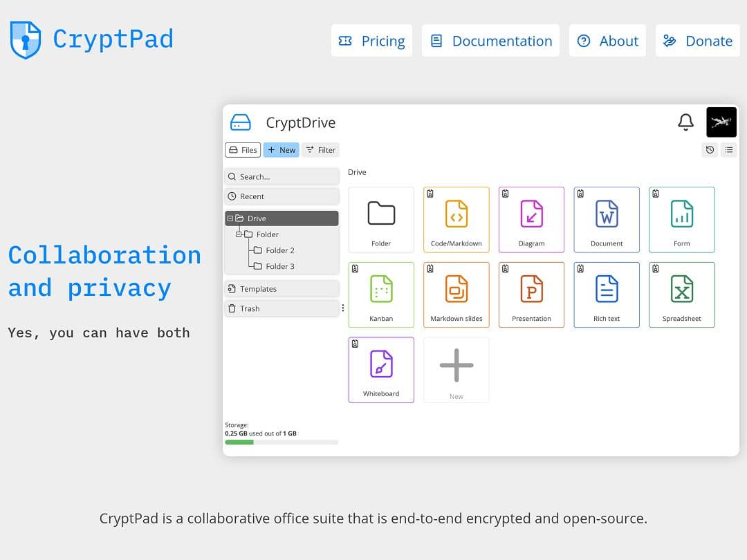Create a Whiteboard pad

tap(381, 370)
